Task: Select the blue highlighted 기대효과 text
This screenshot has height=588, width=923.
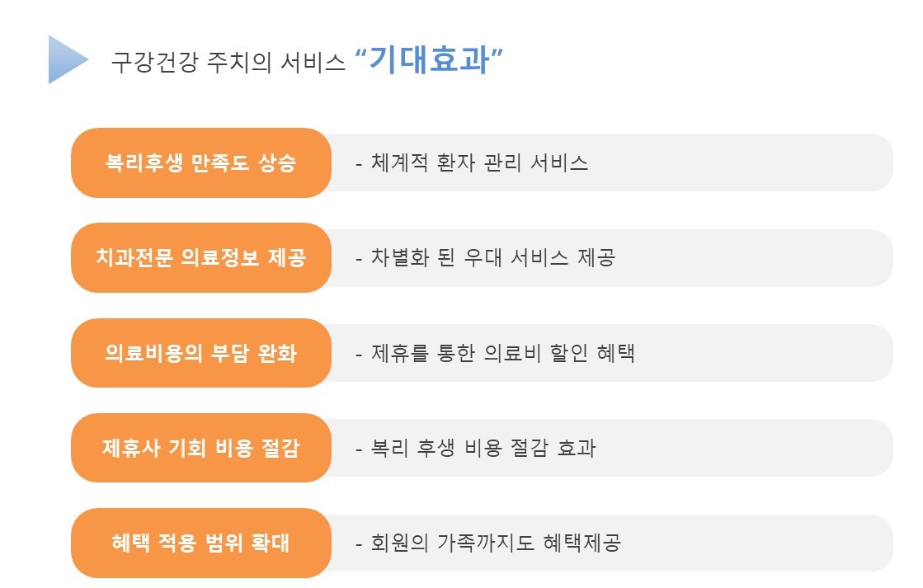Action: (429, 59)
